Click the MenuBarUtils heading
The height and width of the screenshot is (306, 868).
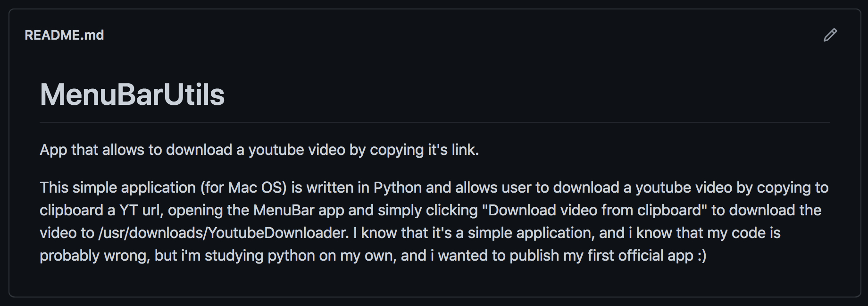tap(132, 94)
